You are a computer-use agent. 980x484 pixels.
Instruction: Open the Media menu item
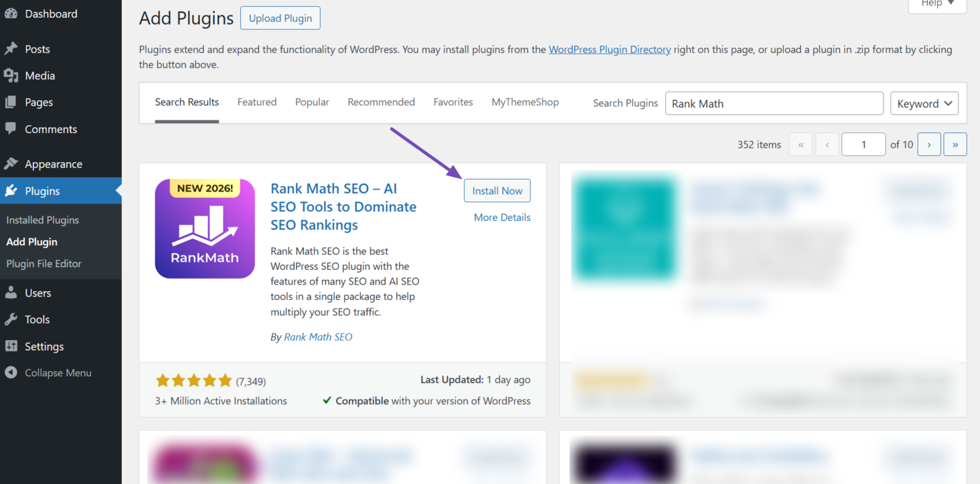(x=61, y=76)
